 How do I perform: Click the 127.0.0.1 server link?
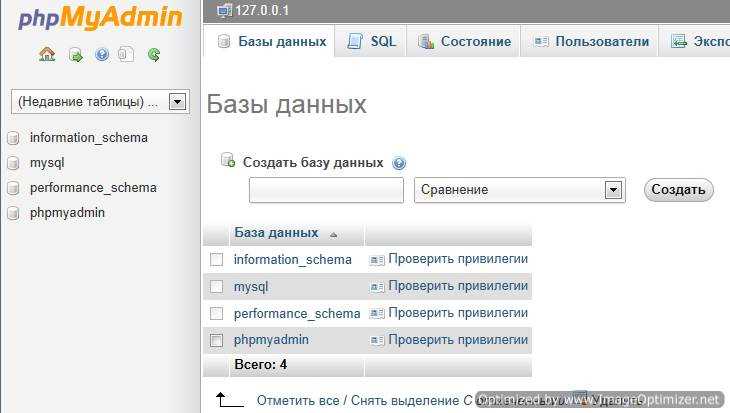[x=262, y=10]
